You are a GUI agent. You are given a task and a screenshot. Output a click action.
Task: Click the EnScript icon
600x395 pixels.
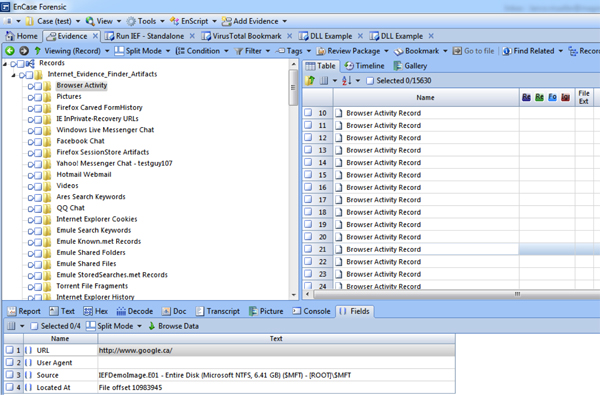[x=174, y=21]
